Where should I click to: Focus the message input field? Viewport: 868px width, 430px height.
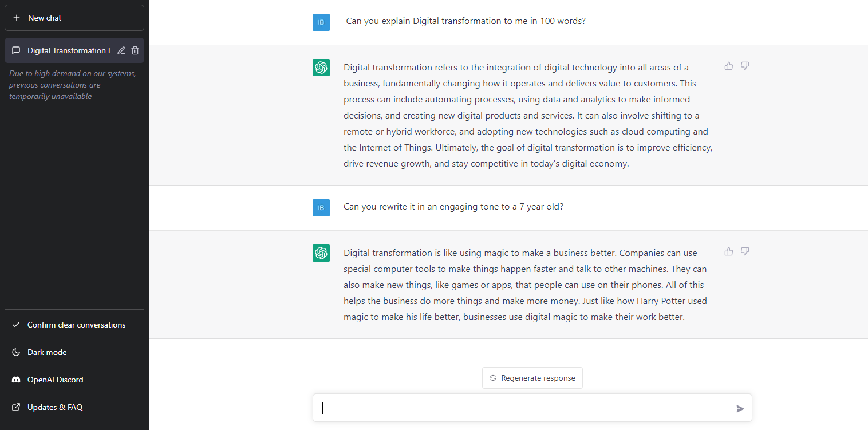click(524, 408)
